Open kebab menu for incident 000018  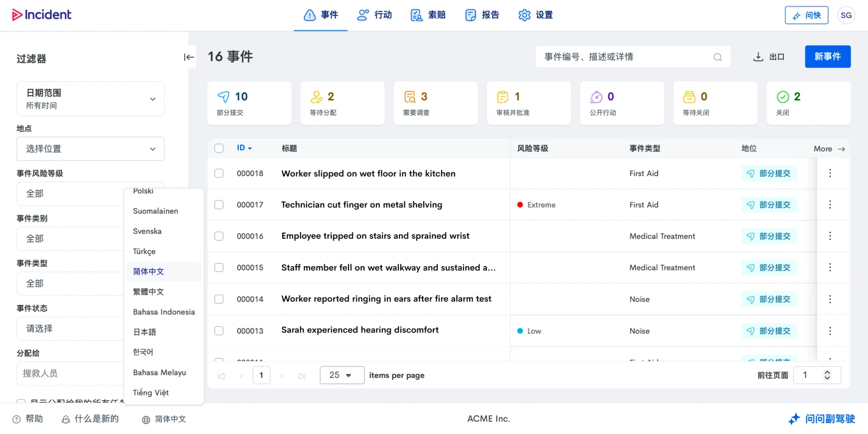coord(830,173)
